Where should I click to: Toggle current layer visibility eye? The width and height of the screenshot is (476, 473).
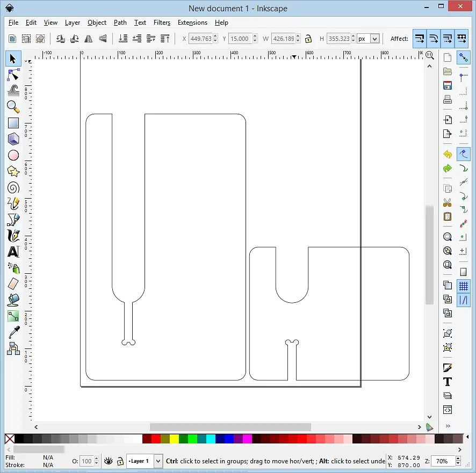tap(108, 461)
